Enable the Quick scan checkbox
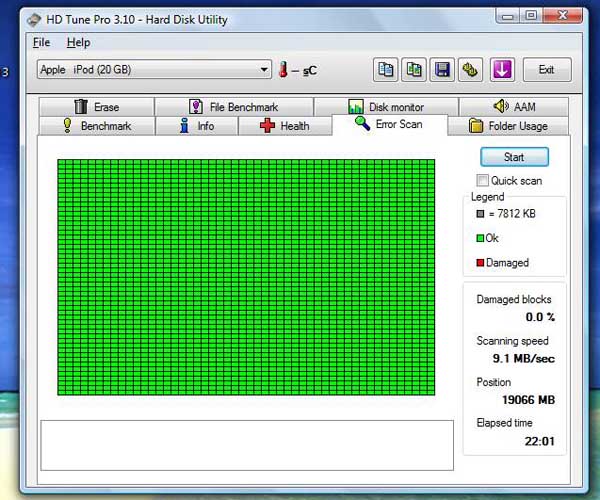 tap(483, 181)
